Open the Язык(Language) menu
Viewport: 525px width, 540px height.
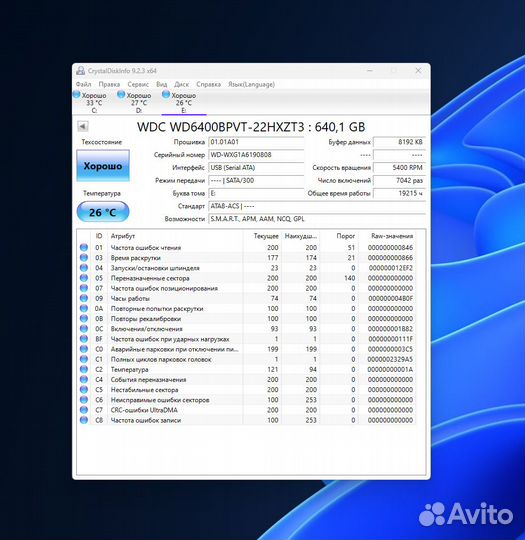point(251,84)
